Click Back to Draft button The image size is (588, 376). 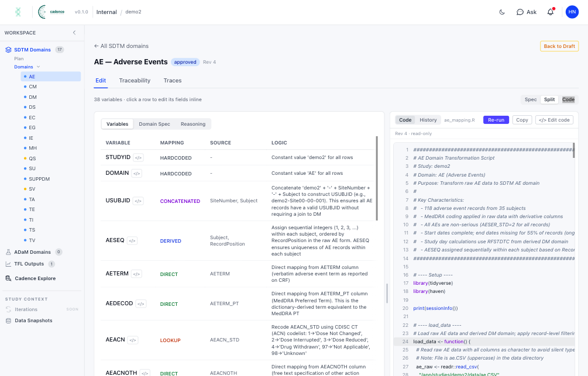[559, 46]
